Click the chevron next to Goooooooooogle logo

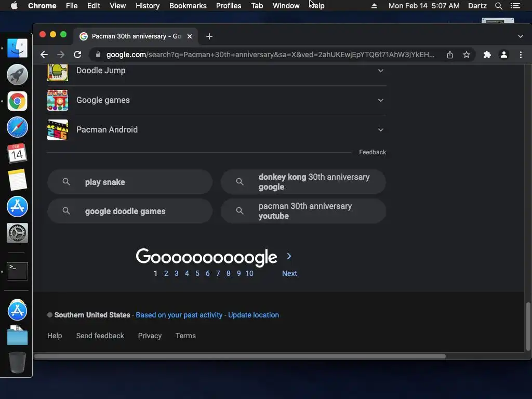(289, 256)
